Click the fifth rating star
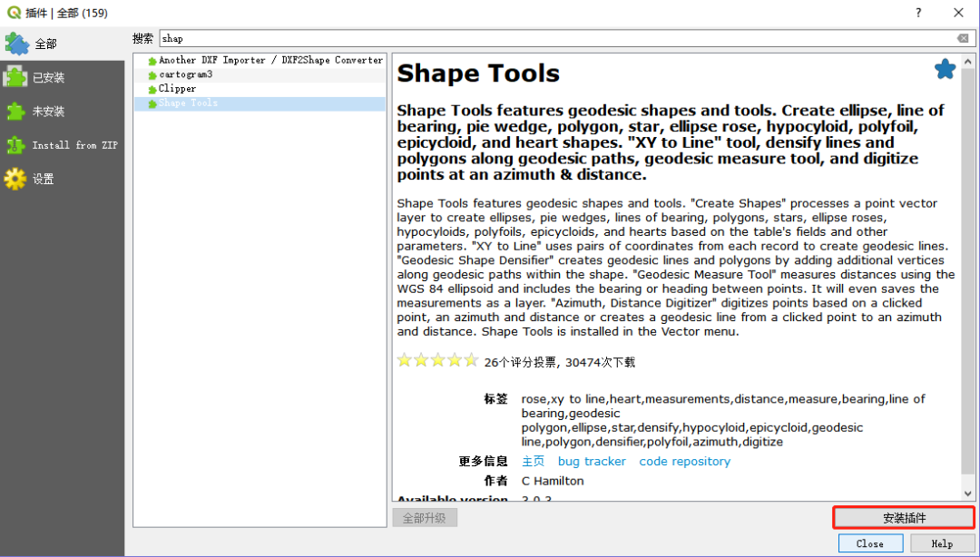The width and height of the screenshot is (980, 557). [471, 360]
